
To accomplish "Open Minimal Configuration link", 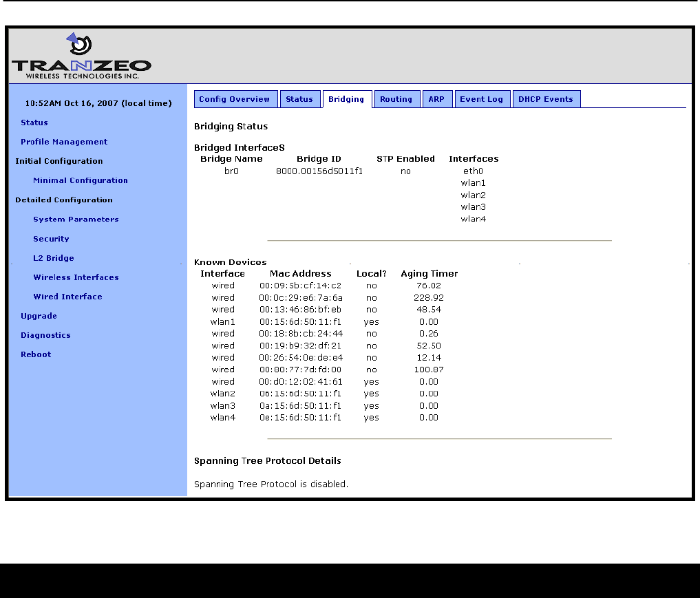I will (81, 180).
